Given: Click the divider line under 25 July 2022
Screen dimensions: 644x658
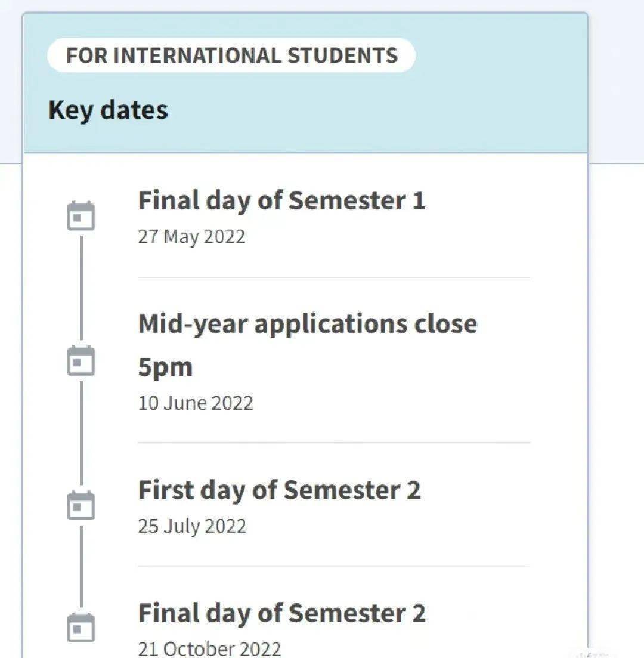Looking at the screenshot, I should 334,566.
